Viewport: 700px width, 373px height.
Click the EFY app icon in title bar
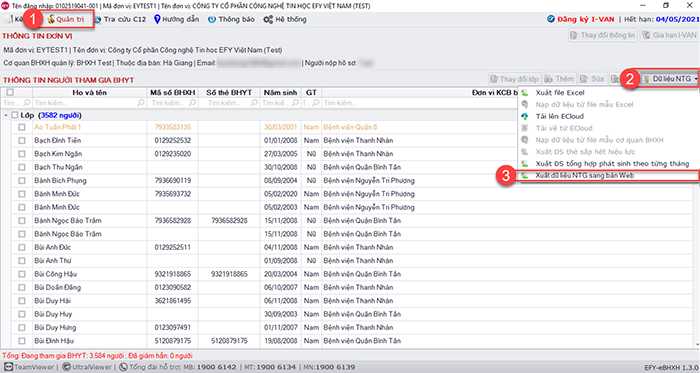tap(5, 6)
